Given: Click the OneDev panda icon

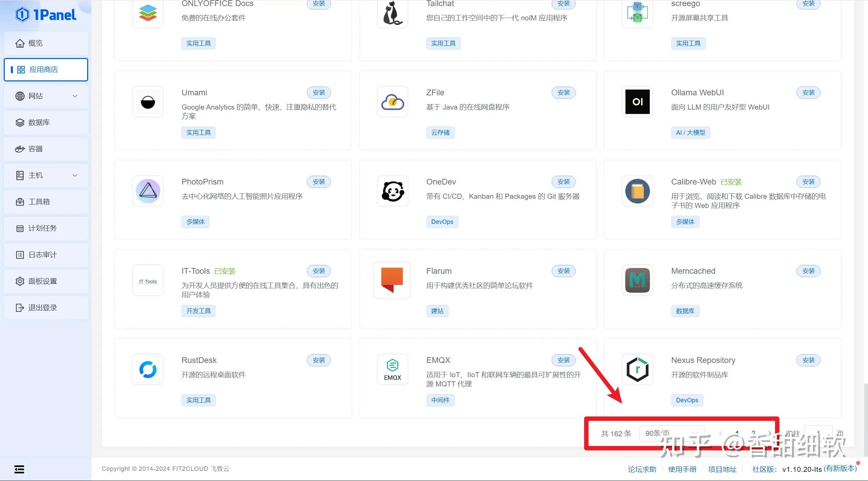Looking at the screenshot, I should [392, 191].
